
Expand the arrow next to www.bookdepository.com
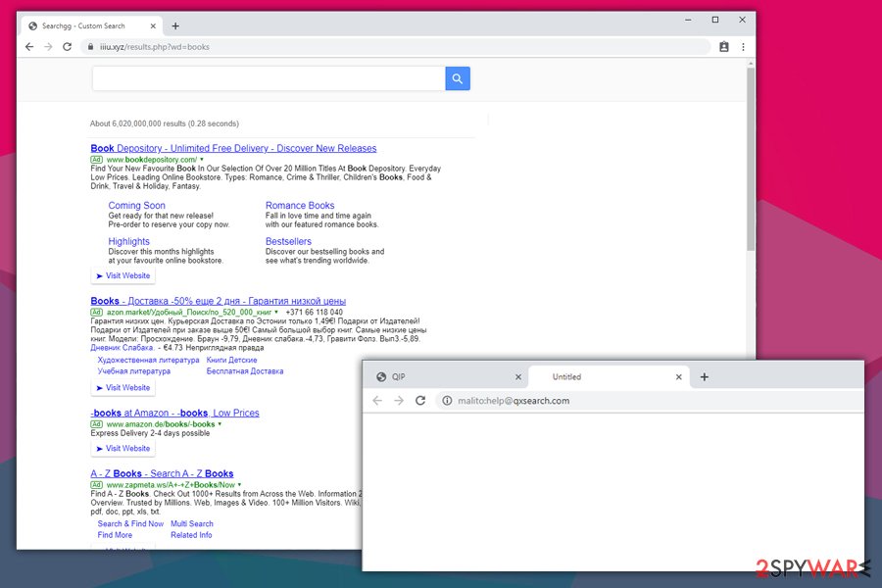tap(202, 160)
